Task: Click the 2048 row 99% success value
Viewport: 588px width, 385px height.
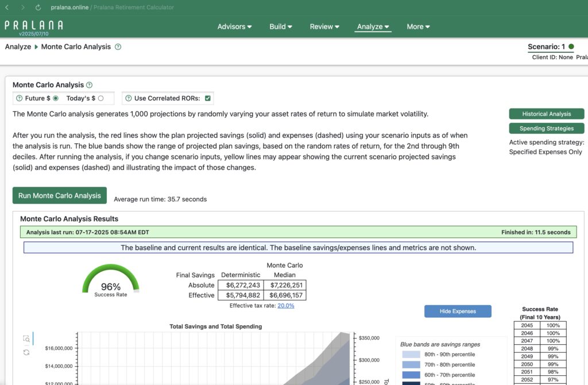Action: [553, 349]
